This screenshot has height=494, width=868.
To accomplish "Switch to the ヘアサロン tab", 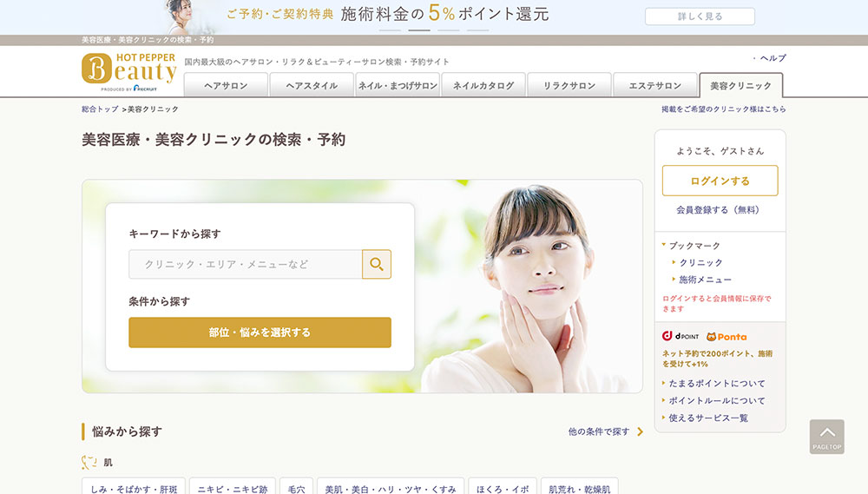I will coord(226,86).
